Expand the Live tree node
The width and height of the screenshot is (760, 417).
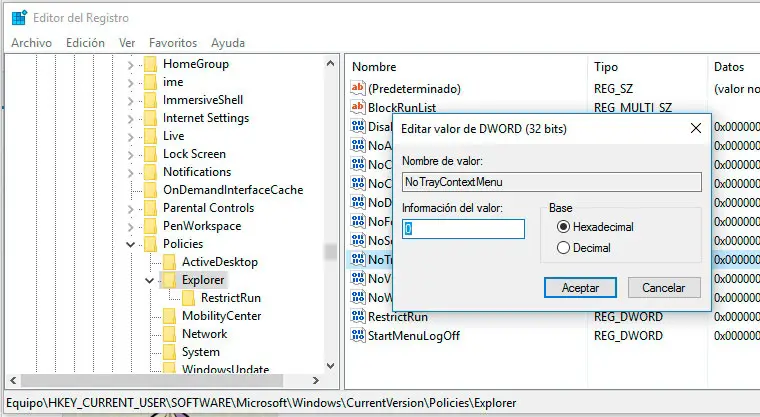pos(130,136)
